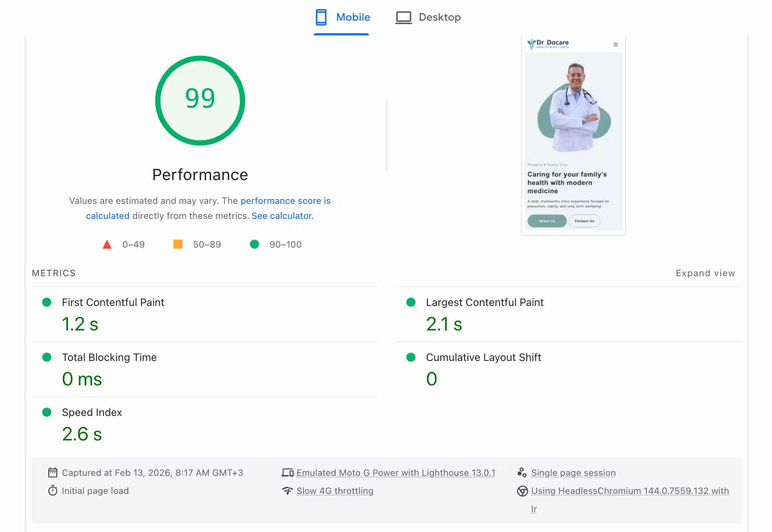Click the Emulated Moto G Power link
Viewport: 772px width, 532px height.
tap(395, 473)
